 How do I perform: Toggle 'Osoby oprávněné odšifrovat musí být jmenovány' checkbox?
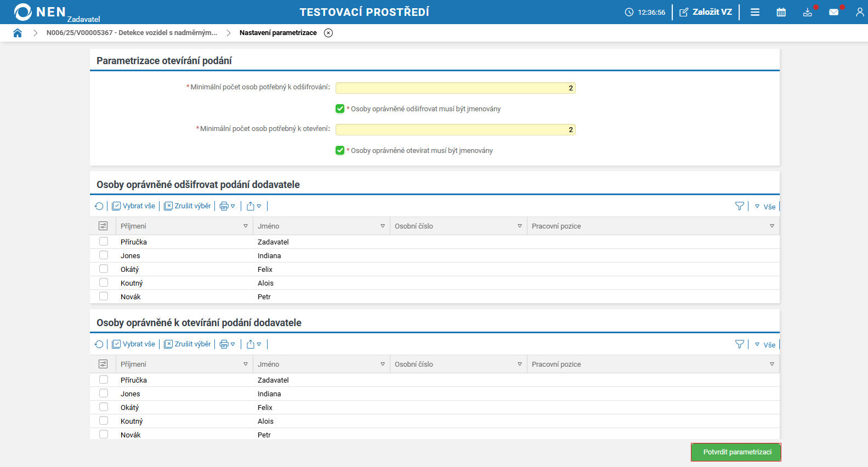pyautogui.click(x=340, y=109)
